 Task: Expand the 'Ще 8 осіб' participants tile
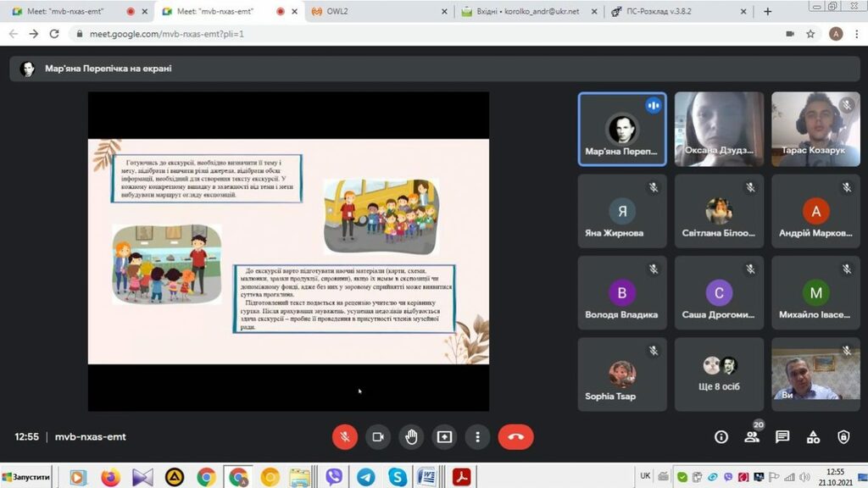tap(719, 374)
